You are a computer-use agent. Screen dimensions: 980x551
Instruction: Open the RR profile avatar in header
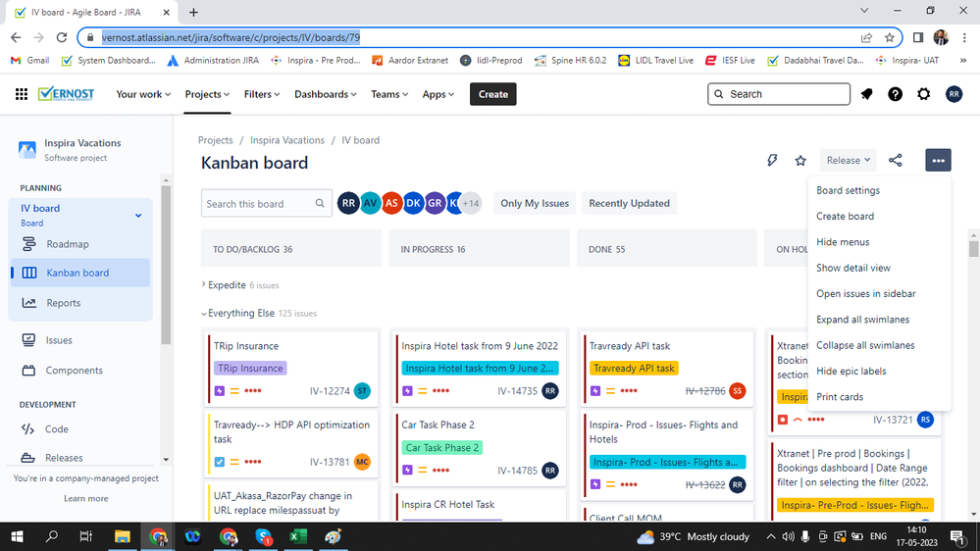click(954, 94)
